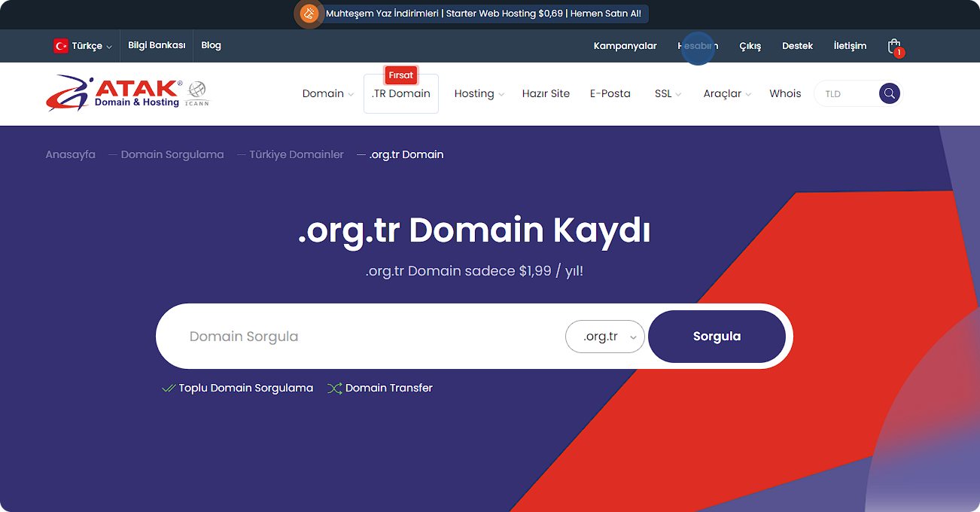Expand the Domain menu

pyautogui.click(x=328, y=93)
